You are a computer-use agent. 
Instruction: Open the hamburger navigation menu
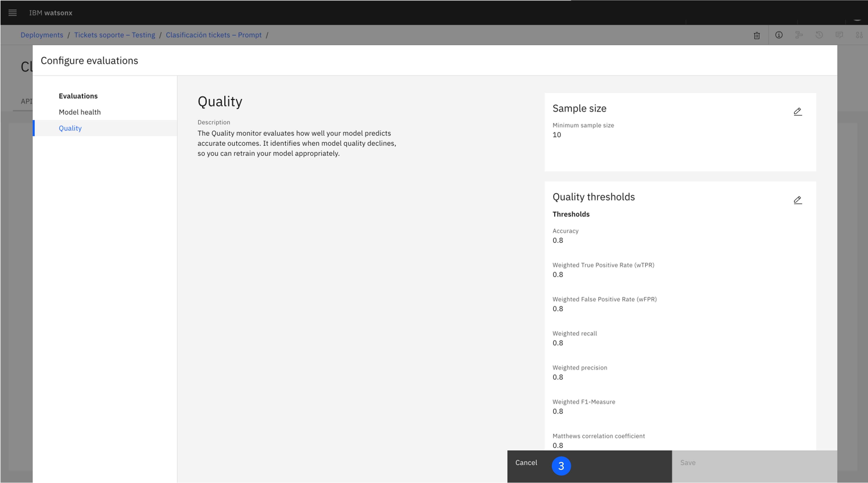[x=12, y=13]
